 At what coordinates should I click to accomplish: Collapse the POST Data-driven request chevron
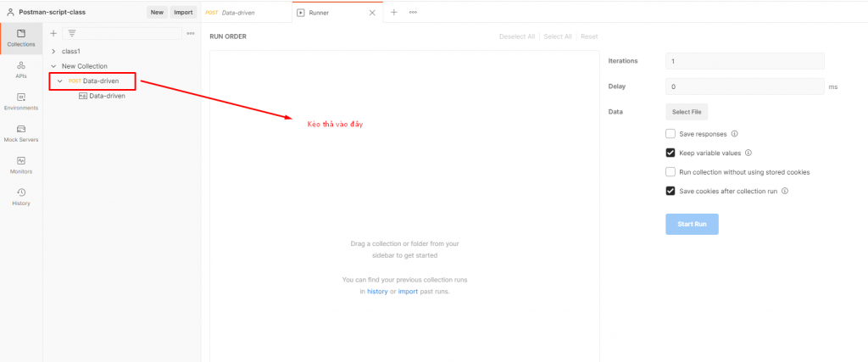tap(60, 81)
